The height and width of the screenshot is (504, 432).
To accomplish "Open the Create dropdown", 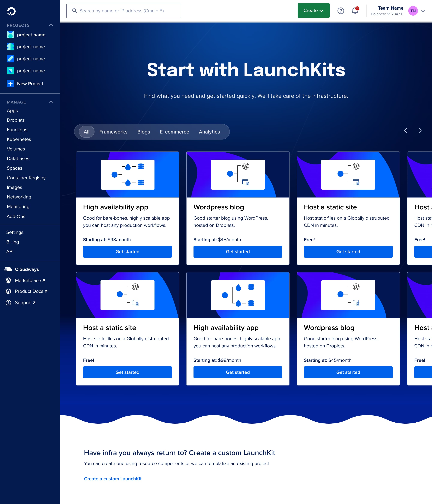I will pyautogui.click(x=313, y=10).
